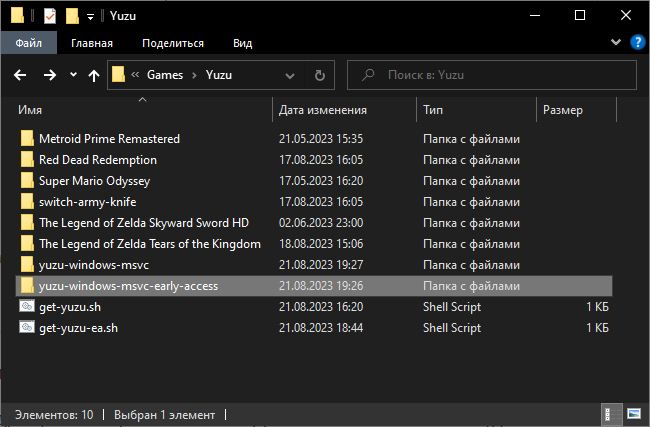Select the Zelda Tears of the Kingdom folder icon
This screenshot has width=650, height=427.
click(27, 244)
